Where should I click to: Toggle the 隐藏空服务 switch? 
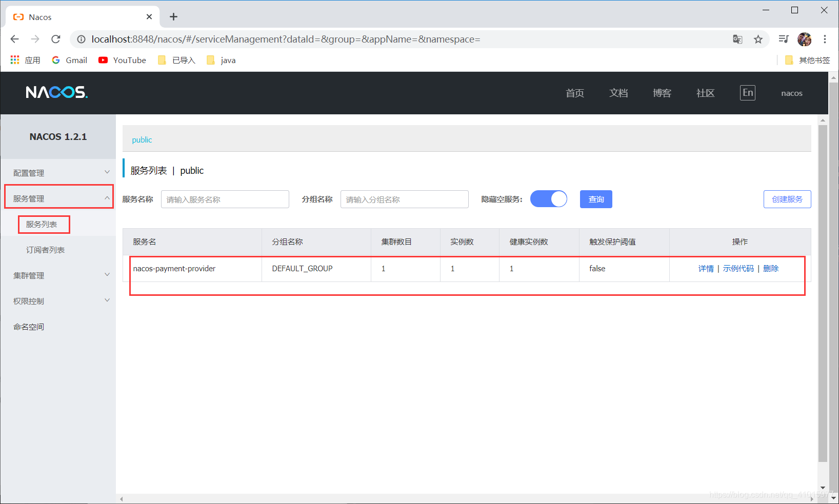(549, 199)
